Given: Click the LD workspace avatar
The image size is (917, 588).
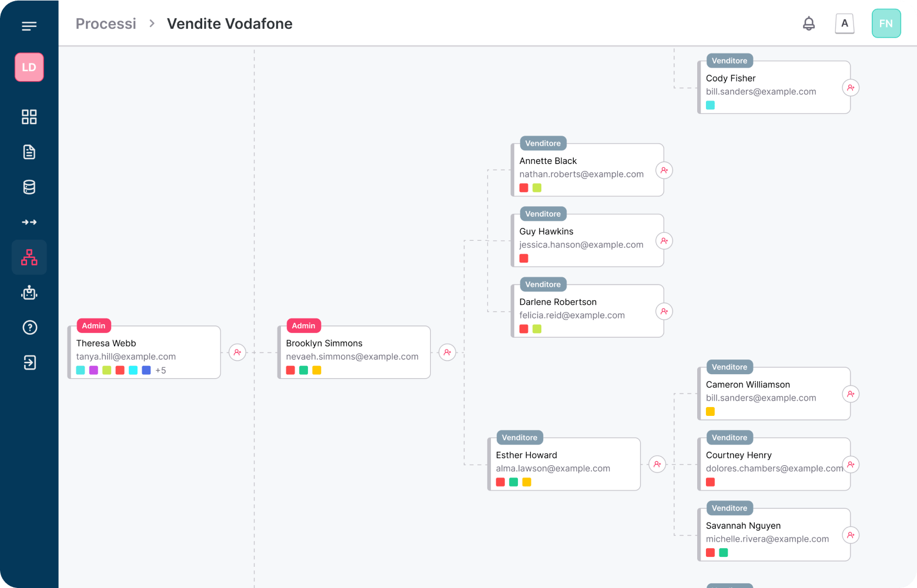Looking at the screenshot, I should click(x=29, y=67).
